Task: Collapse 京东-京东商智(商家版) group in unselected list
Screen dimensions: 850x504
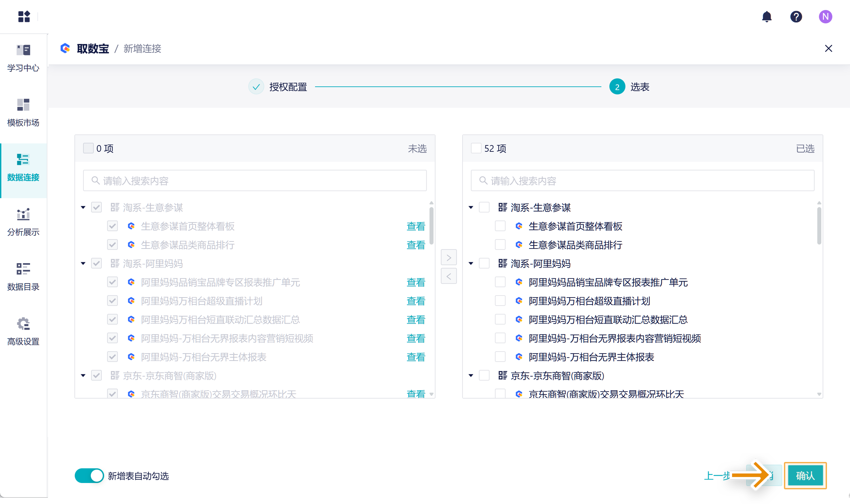Action: pyautogui.click(x=83, y=376)
